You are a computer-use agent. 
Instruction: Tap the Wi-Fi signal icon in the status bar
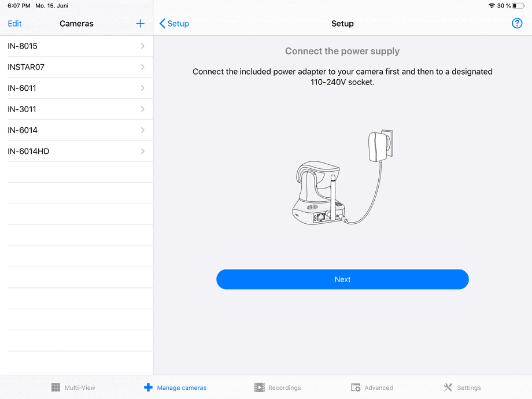tap(491, 6)
